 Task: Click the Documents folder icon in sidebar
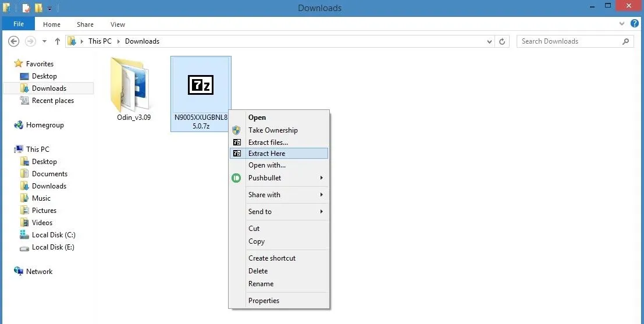pyautogui.click(x=24, y=174)
